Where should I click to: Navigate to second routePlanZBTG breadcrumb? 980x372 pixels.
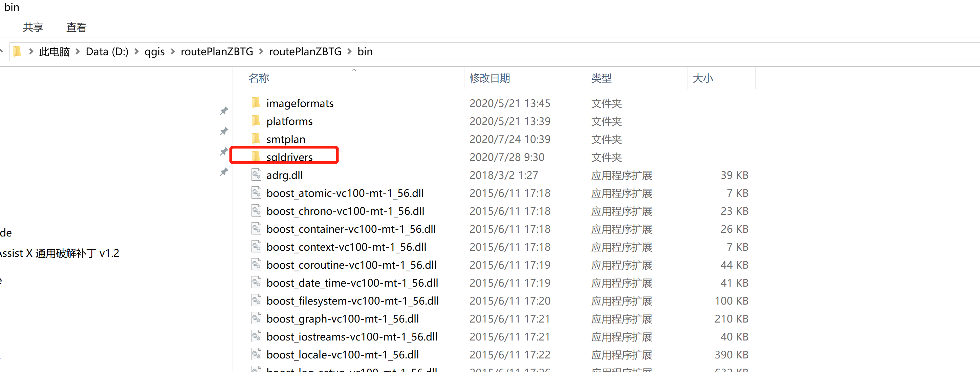[x=305, y=51]
